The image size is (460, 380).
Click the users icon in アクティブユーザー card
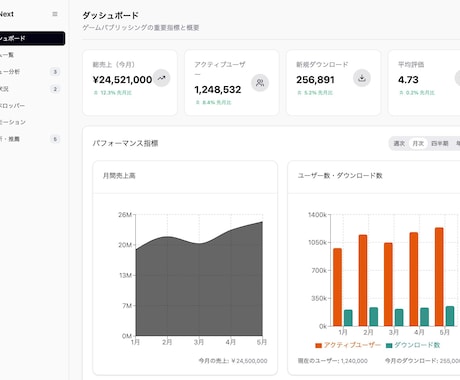[x=260, y=83]
